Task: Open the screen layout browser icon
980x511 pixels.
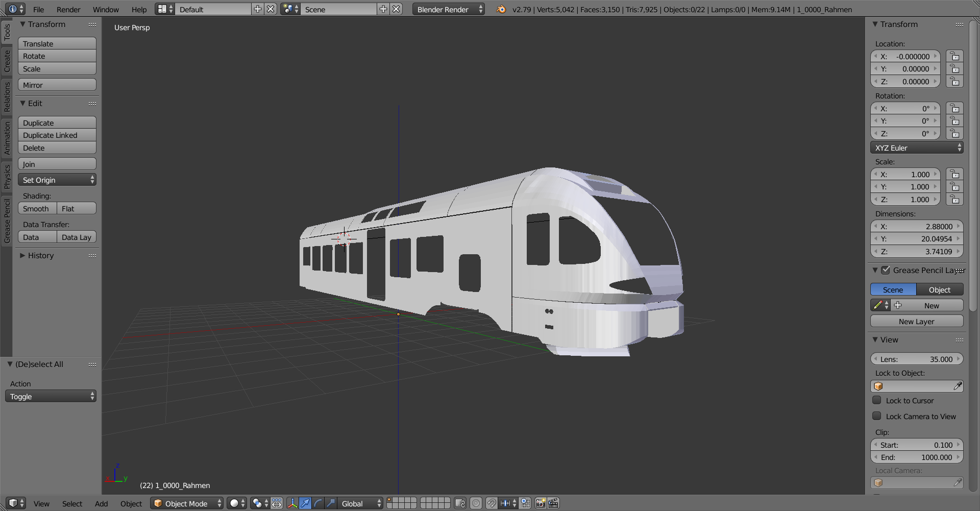Action: click(x=164, y=9)
